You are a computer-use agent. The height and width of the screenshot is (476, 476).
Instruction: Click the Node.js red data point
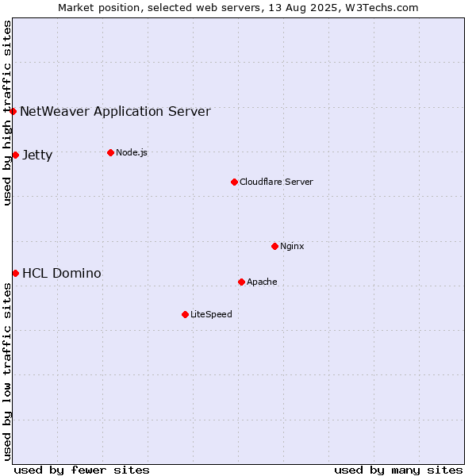point(111,152)
